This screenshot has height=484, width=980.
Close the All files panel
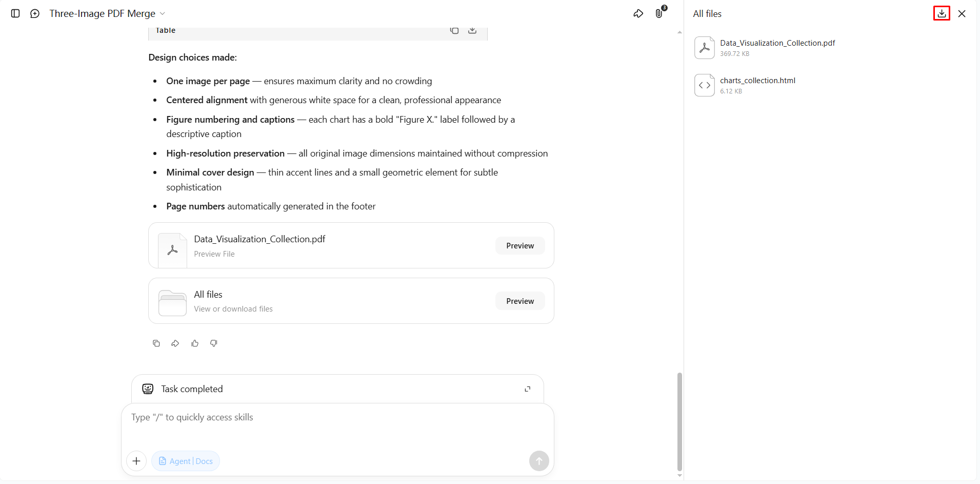[x=962, y=14]
